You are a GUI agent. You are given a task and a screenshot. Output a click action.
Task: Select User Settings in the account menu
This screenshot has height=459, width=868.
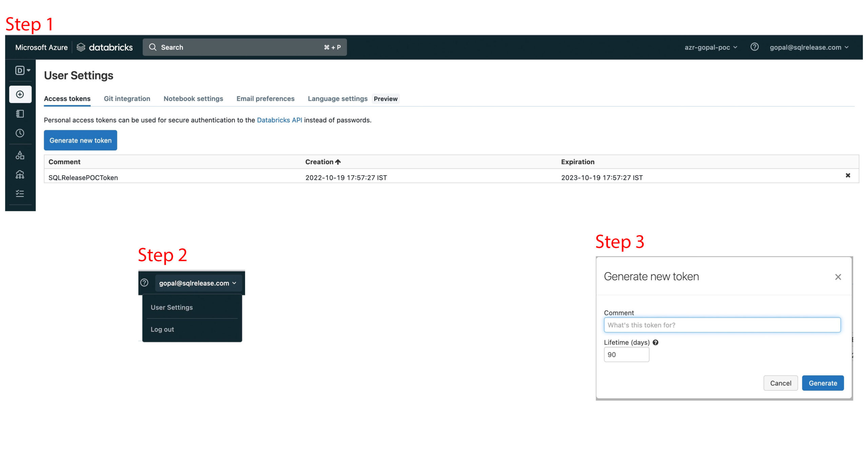(172, 307)
